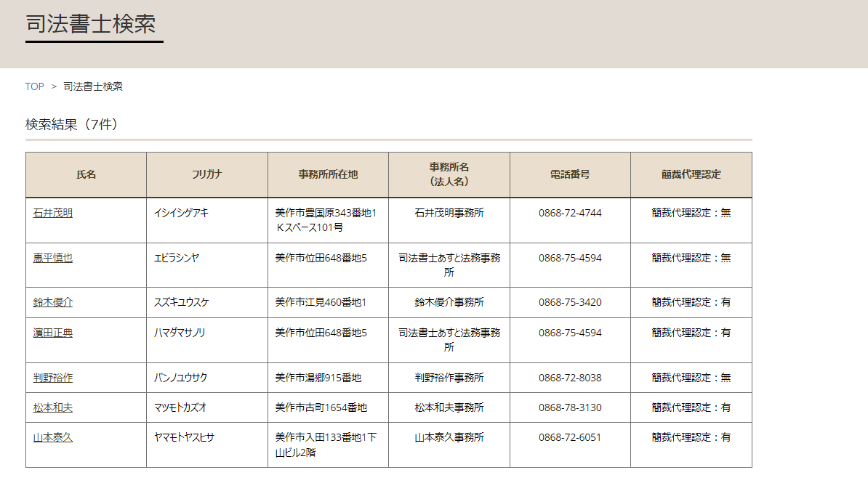This screenshot has width=868, height=491.
Task: Click the 氏名 column header
Action: [86, 174]
